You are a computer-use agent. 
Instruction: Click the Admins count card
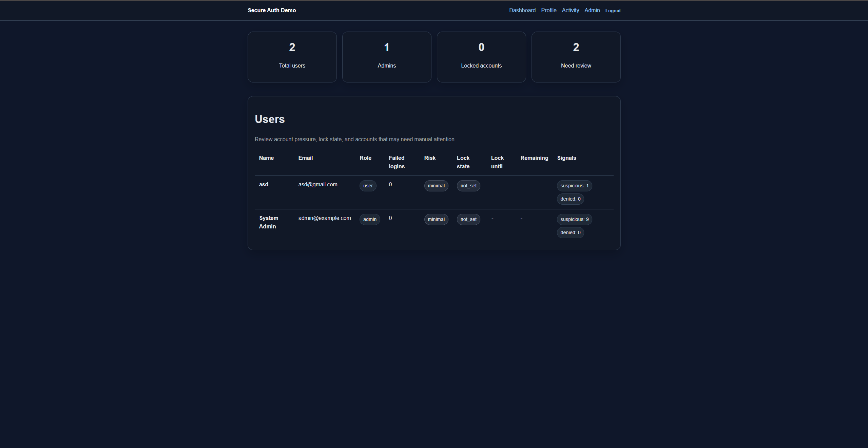[x=386, y=57]
